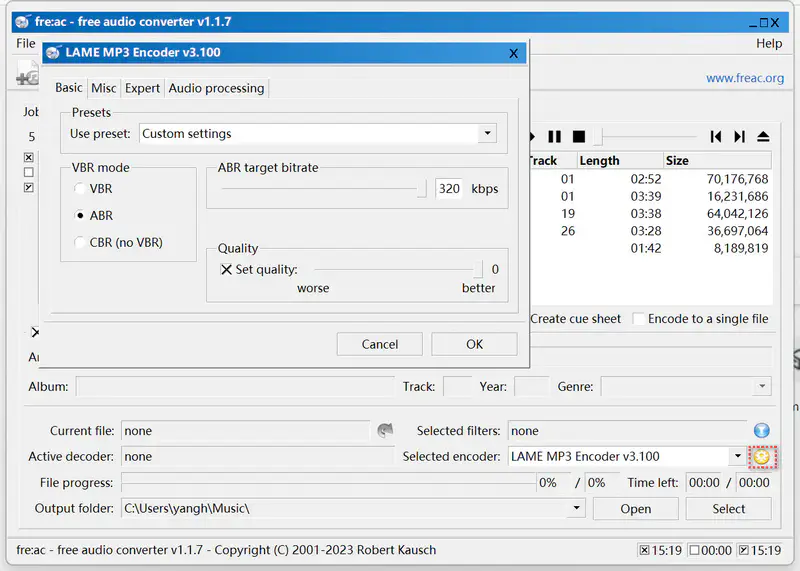Switch to the Misc tab
Viewport: 800px width, 571px height.
tap(104, 88)
